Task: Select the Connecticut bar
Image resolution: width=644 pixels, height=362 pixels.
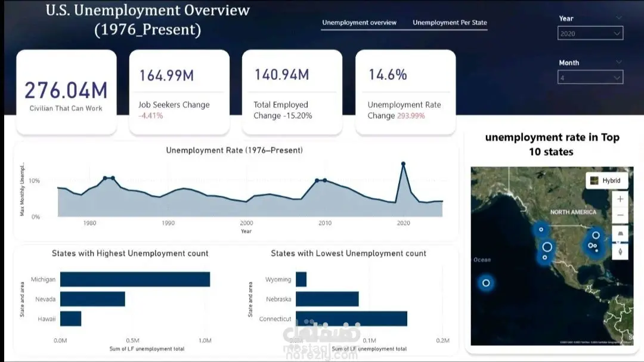Action: (351, 319)
